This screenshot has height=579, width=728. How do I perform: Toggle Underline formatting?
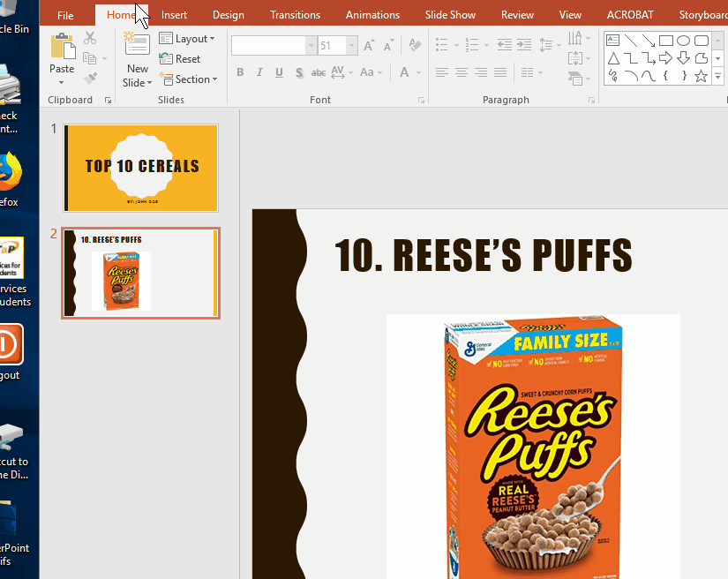pos(279,72)
